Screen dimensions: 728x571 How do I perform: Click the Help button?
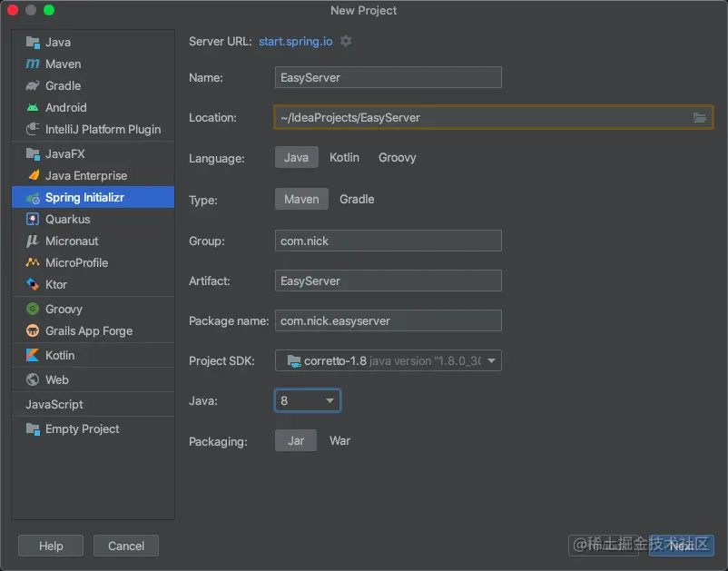[x=51, y=546]
